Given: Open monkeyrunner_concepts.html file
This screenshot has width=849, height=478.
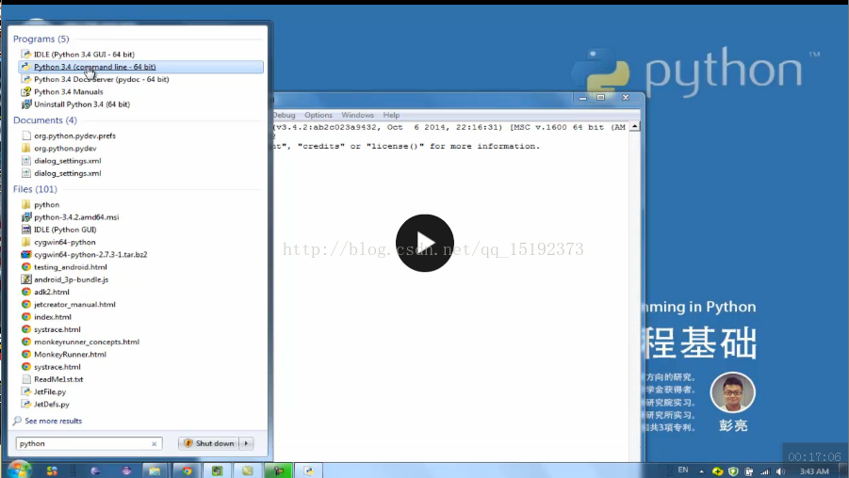Looking at the screenshot, I should tap(87, 342).
